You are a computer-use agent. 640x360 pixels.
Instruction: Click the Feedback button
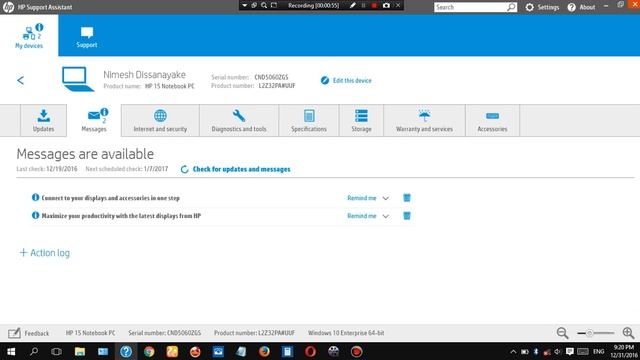(x=29, y=333)
